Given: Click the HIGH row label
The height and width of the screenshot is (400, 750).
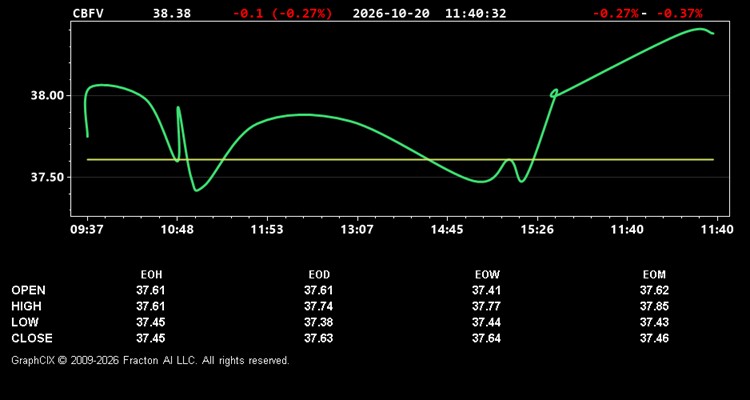Looking at the screenshot, I should coord(26,306).
